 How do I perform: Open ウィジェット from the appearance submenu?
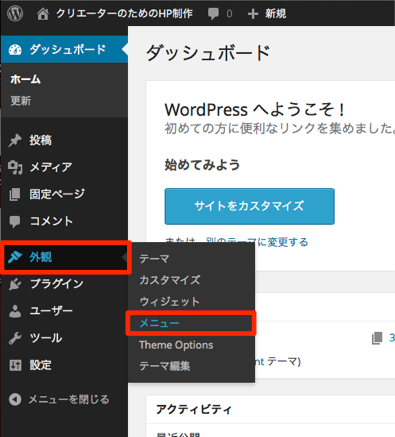169,302
